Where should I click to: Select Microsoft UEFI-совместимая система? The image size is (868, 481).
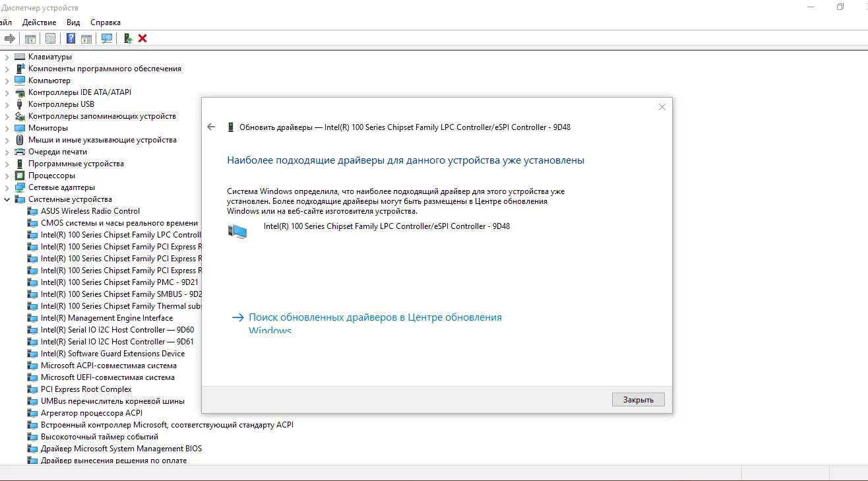point(102,377)
